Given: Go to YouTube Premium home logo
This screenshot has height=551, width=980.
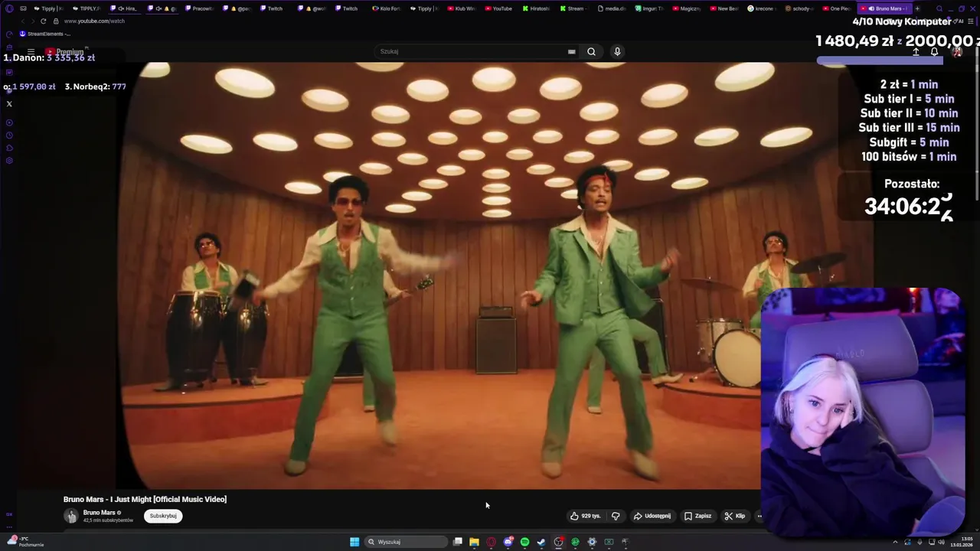Looking at the screenshot, I should click(x=65, y=52).
